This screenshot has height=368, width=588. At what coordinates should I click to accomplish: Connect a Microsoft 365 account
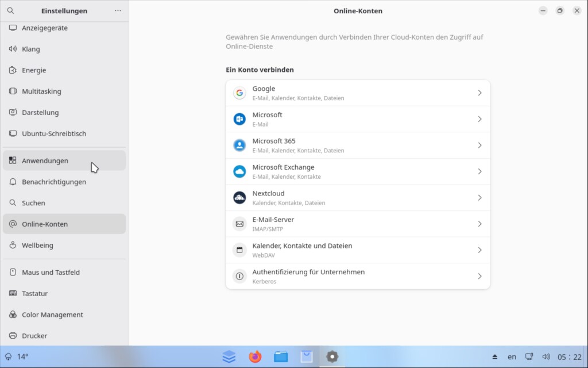coord(358,145)
